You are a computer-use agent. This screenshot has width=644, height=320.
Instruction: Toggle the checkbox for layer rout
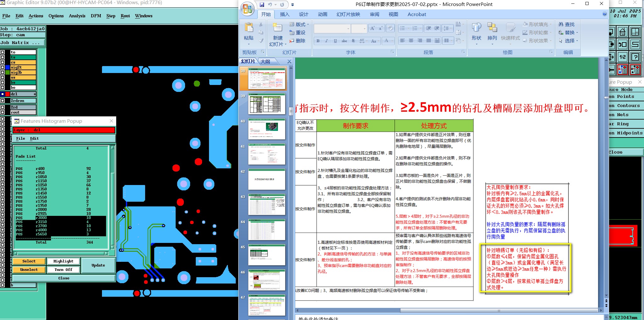coord(3,112)
